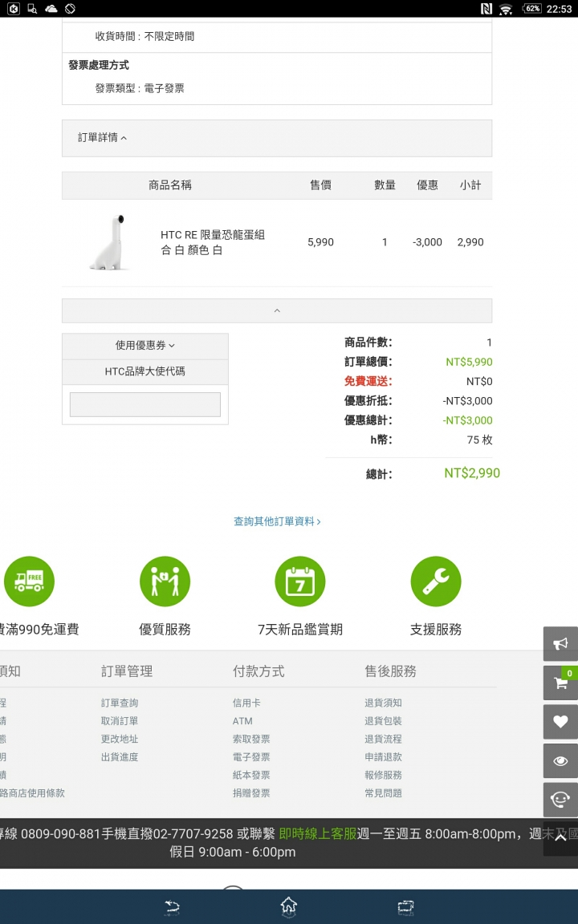
Task: Tap the support service wrench icon
Action: (436, 582)
